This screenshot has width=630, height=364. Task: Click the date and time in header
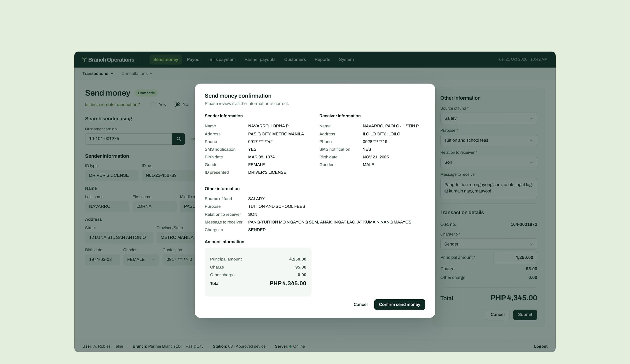522,59
